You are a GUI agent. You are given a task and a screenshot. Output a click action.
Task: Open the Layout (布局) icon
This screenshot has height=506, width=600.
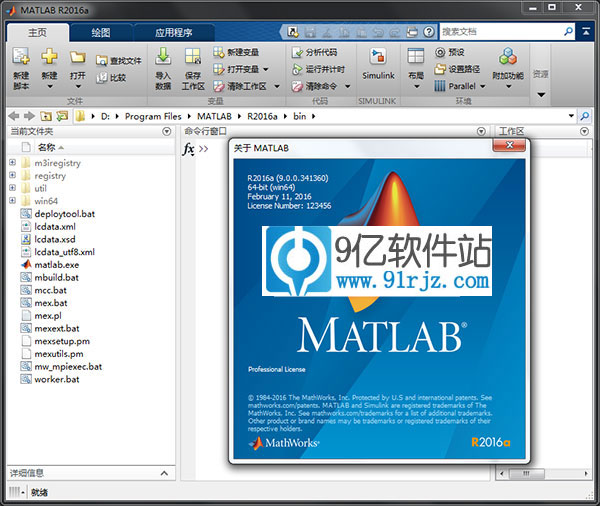(x=416, y=56)
